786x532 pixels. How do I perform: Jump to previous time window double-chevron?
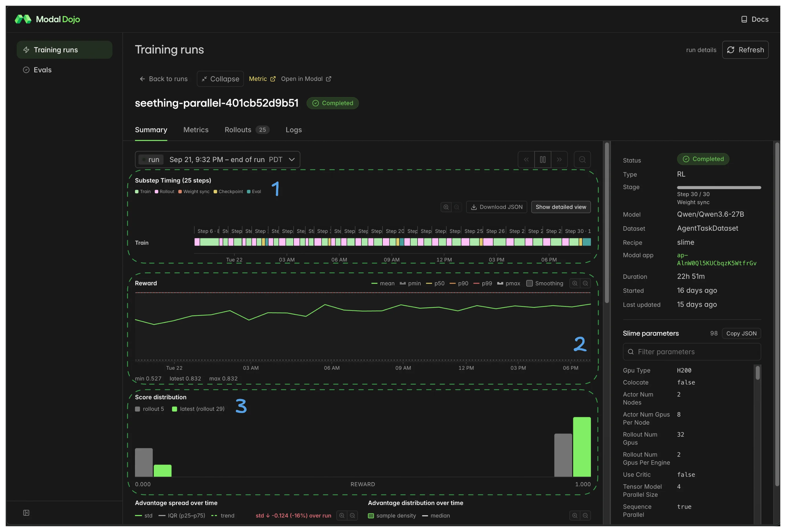(x=526, y=160)
